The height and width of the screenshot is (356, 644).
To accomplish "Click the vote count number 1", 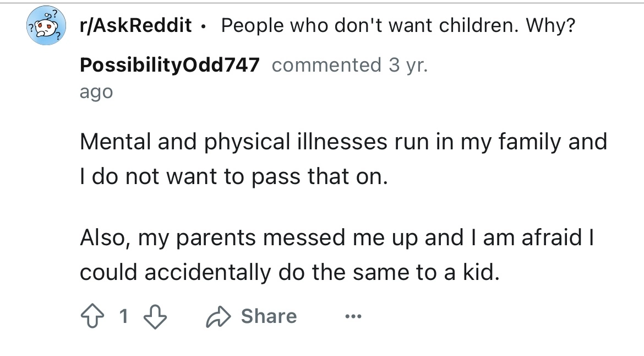I will click(124, 316).
